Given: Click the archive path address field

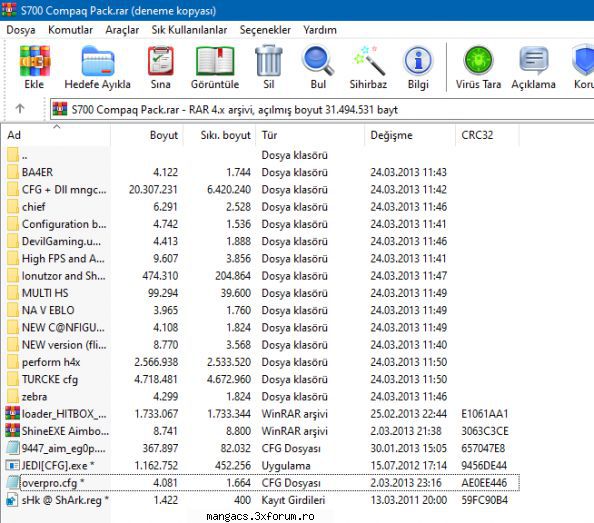Looking at the screenshot, I should click(322, 109).
